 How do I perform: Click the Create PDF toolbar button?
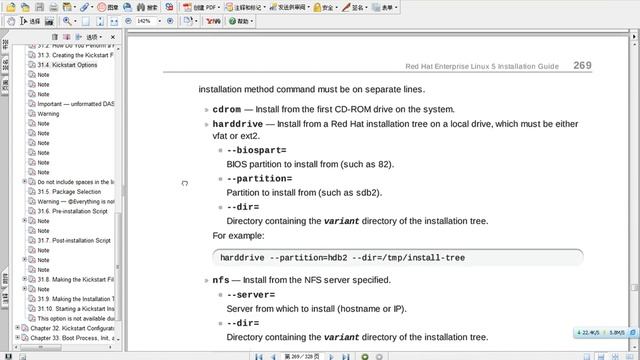(201, 7)
